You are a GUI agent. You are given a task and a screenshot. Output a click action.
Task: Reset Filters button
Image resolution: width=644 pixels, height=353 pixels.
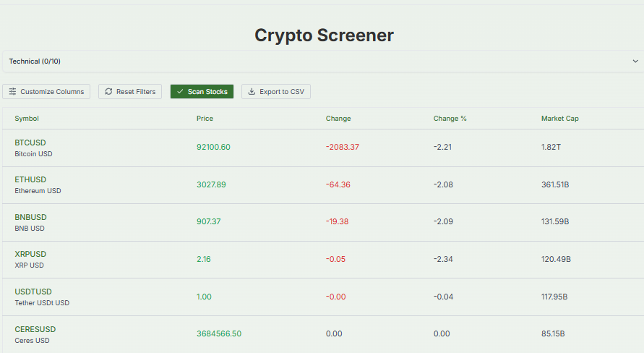click(130, 92)
